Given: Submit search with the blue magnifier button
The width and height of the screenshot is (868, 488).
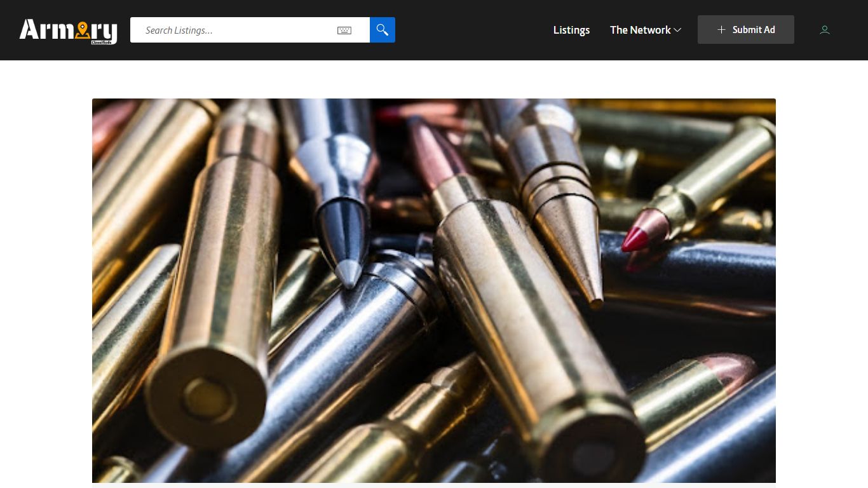Looking at the screenshot, I should pos(383,30).
